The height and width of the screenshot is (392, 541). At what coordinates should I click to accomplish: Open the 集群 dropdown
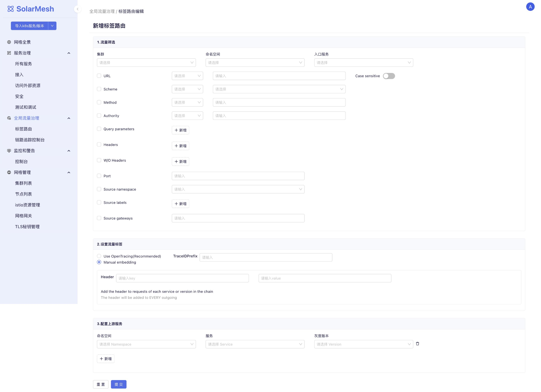146,63
